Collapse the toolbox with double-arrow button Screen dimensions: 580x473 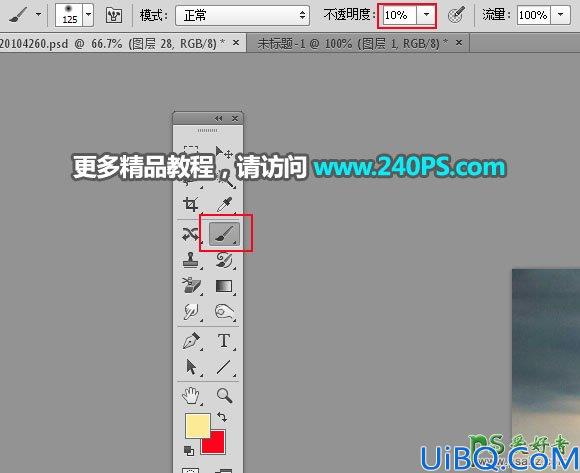218,118
